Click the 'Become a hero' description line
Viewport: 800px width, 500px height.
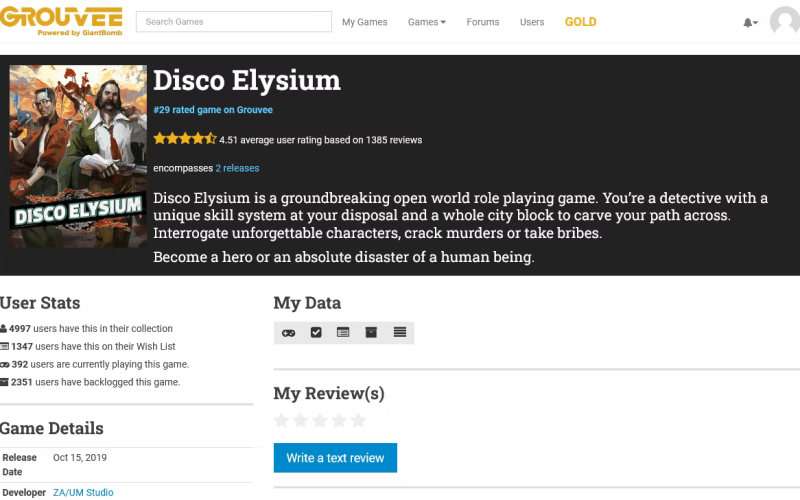click(344, 257)
